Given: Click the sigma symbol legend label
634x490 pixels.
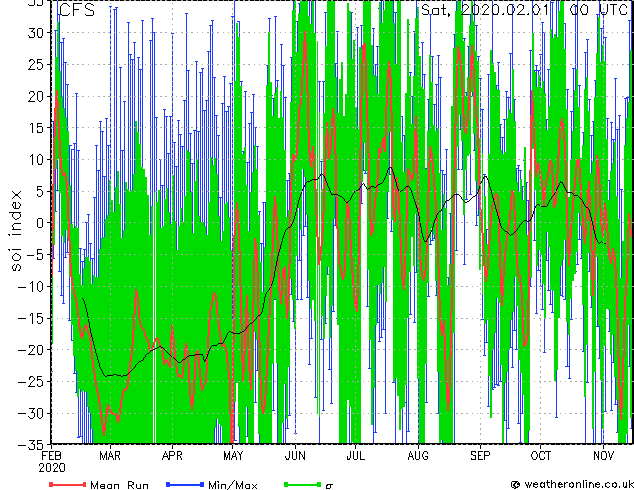Looking at the screenshot, I should 329,485.
